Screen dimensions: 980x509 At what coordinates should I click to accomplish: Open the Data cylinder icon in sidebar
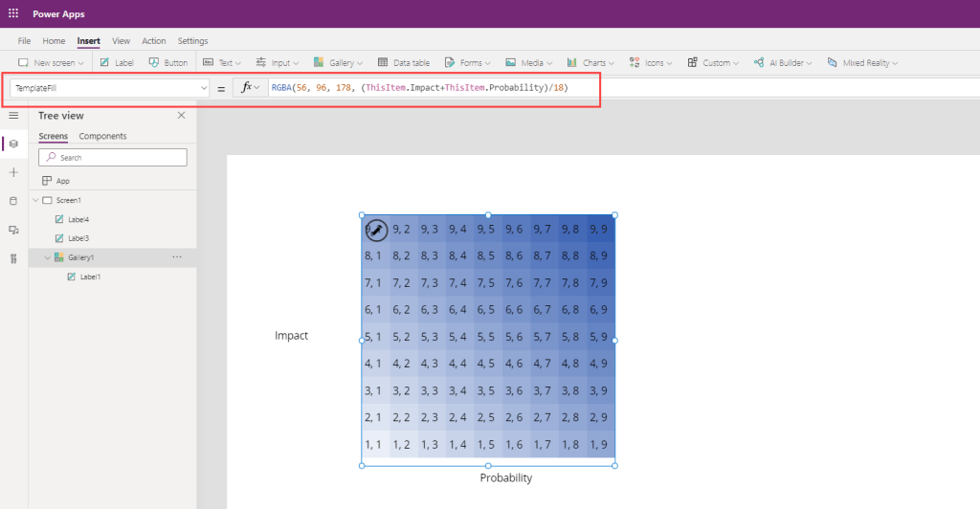pos(13,201)
